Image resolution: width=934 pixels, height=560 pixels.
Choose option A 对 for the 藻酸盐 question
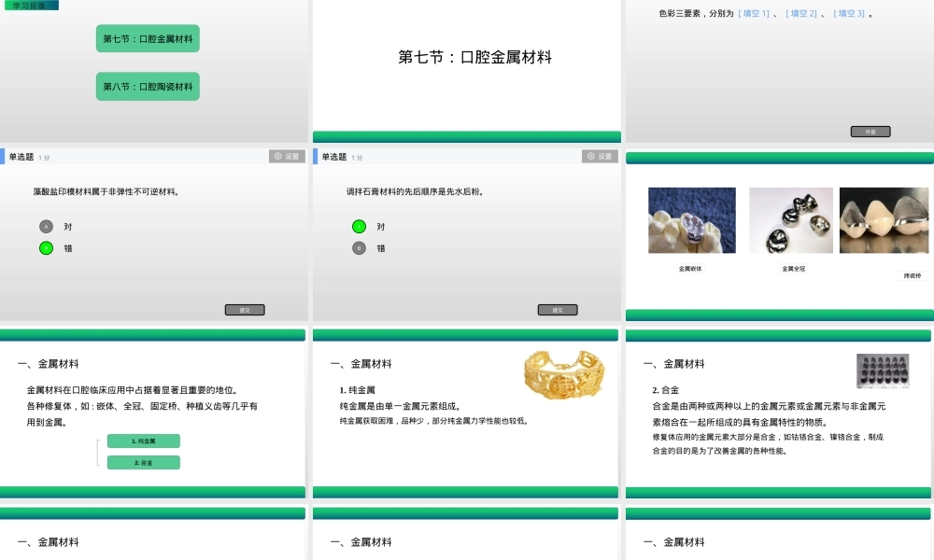[x=47, y=226]
